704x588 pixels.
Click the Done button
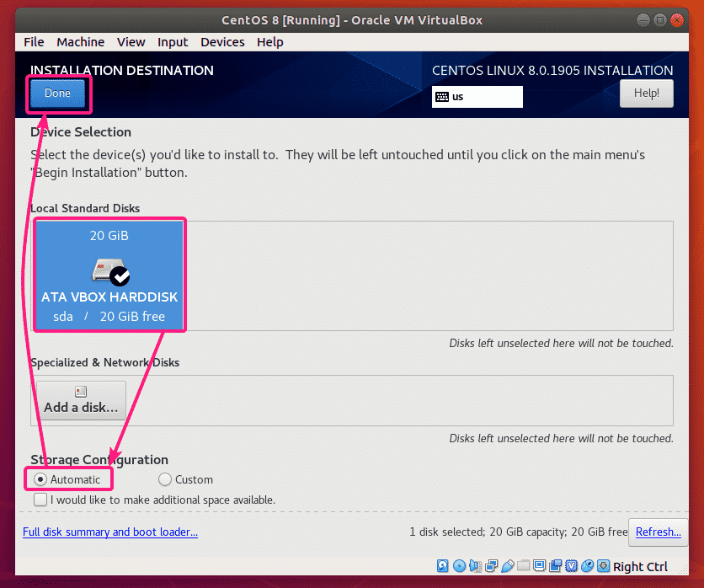coord(58,93)
